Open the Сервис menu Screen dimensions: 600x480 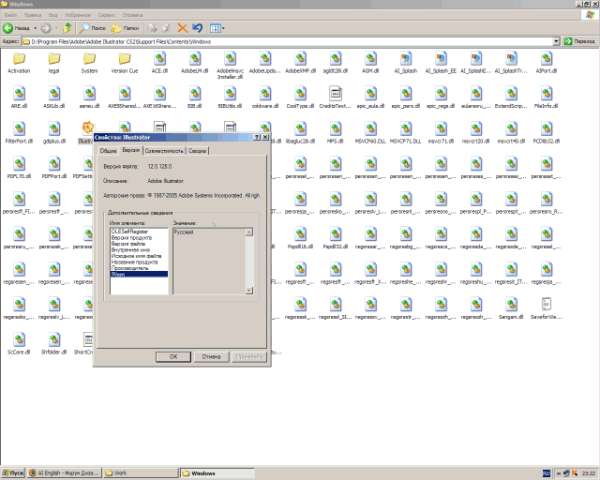(x=106, y=15)
